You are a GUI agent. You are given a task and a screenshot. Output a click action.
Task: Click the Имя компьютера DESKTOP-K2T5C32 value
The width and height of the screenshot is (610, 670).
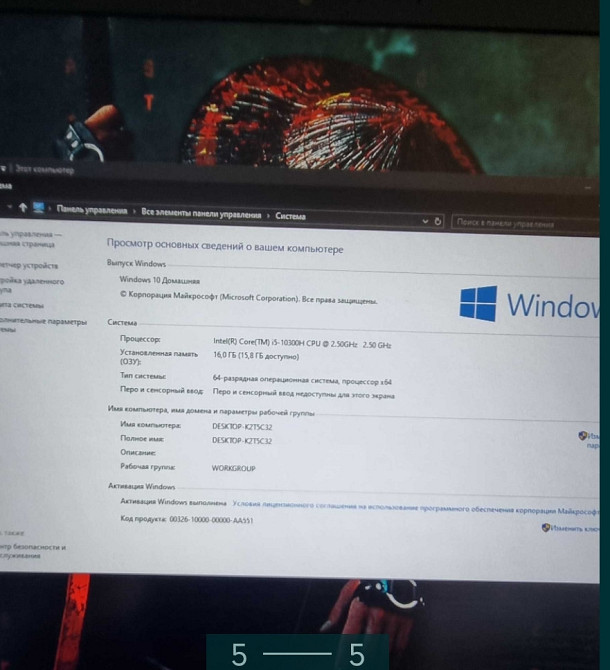coord(242,426)
